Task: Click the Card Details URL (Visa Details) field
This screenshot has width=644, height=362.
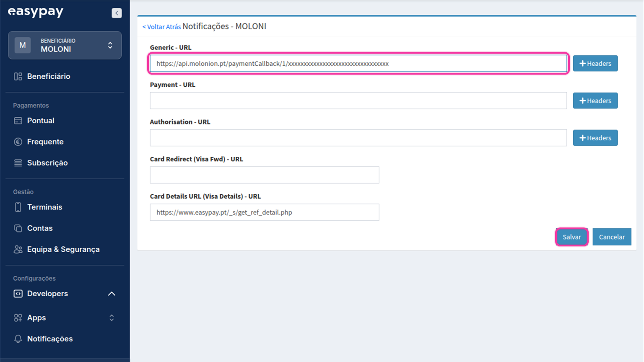Action: 265,212
